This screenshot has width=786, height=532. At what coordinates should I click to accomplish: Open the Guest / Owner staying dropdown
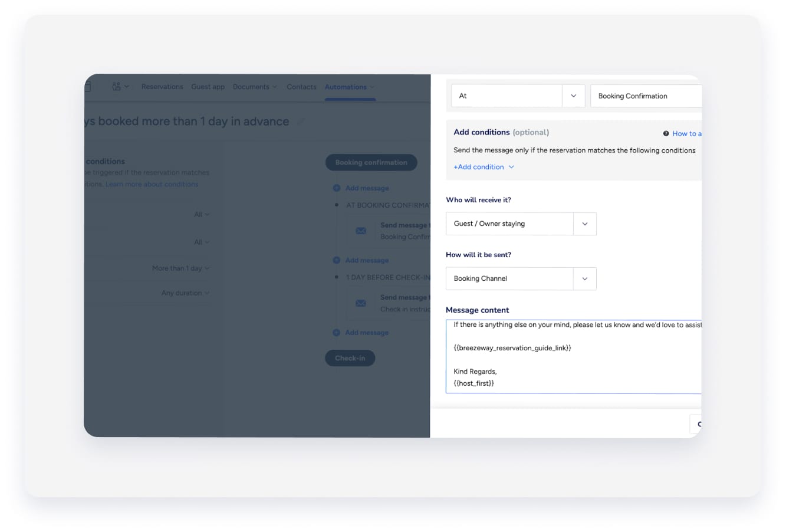tap(521, 224)
